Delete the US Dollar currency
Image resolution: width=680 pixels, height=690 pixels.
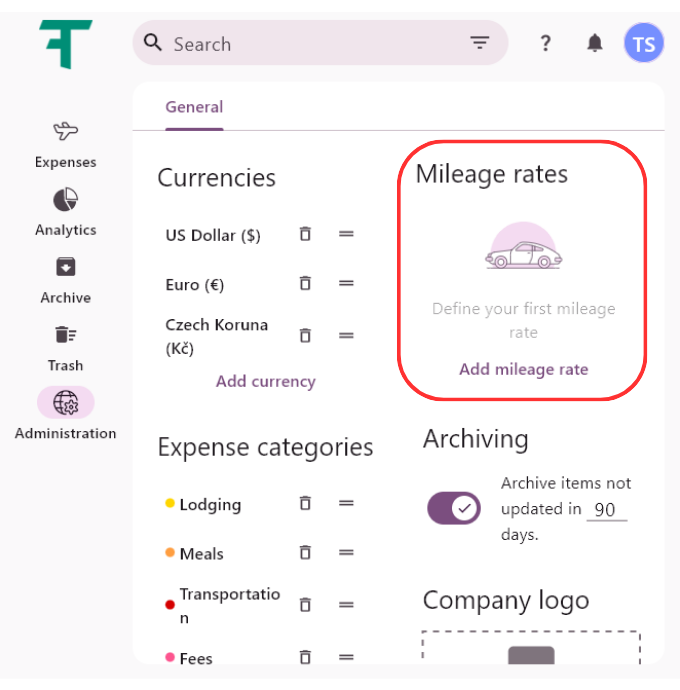click(x=305, y=234)
